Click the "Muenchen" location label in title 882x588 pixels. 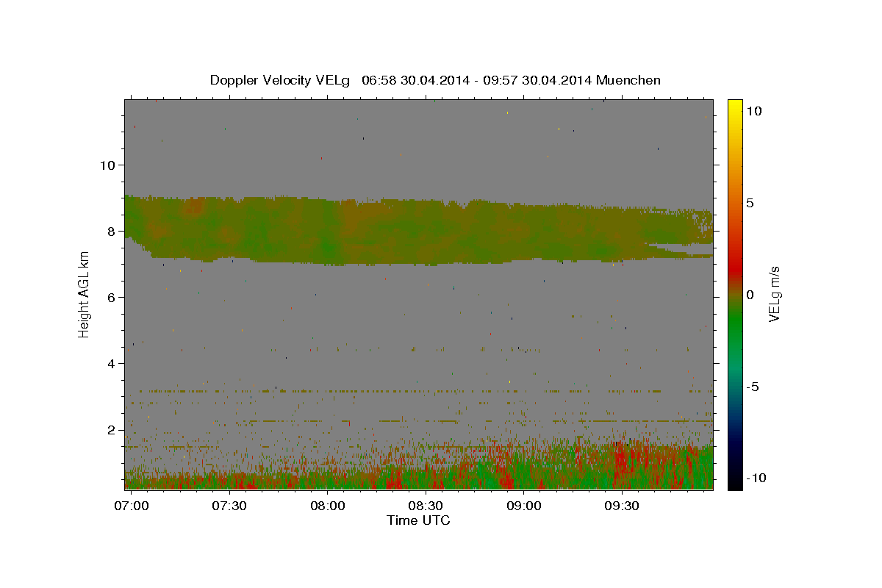[629, 80]
